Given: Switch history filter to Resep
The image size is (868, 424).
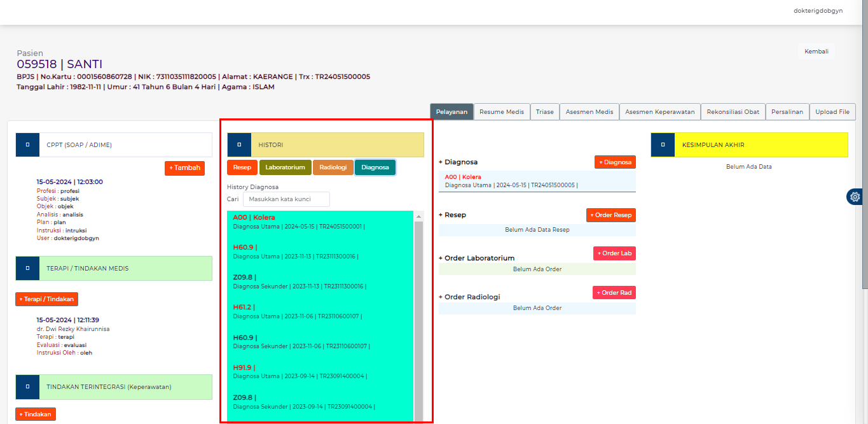Looking at the screenshot, I should (x=242, y=167).
